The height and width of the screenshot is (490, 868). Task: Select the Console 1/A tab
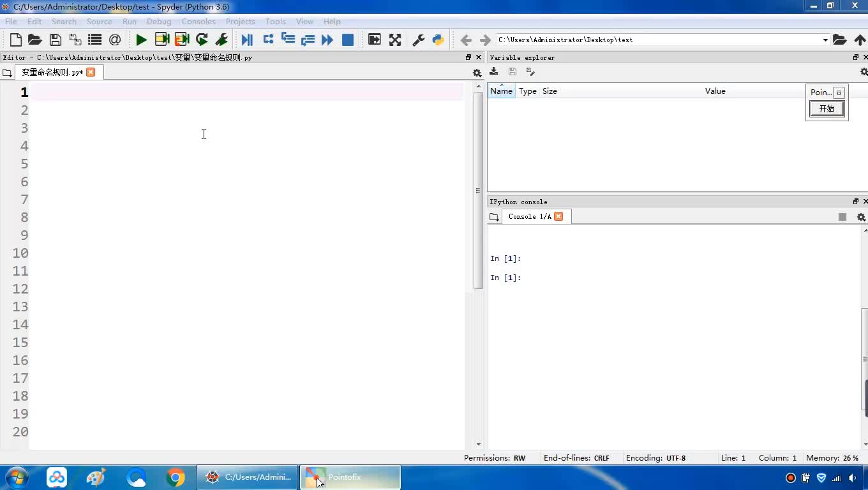click(529, 216)
